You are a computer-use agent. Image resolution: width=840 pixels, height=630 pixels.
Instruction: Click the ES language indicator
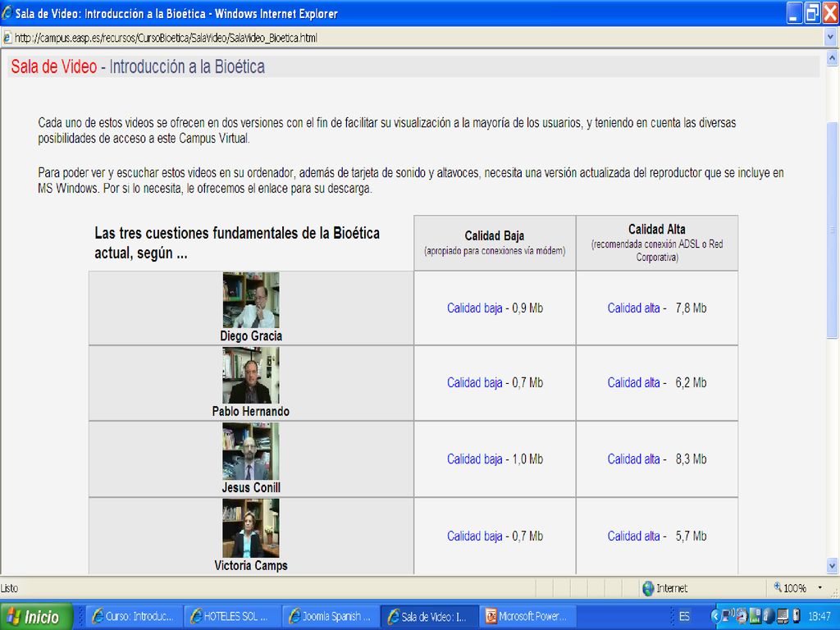click(x=684, y=617)
